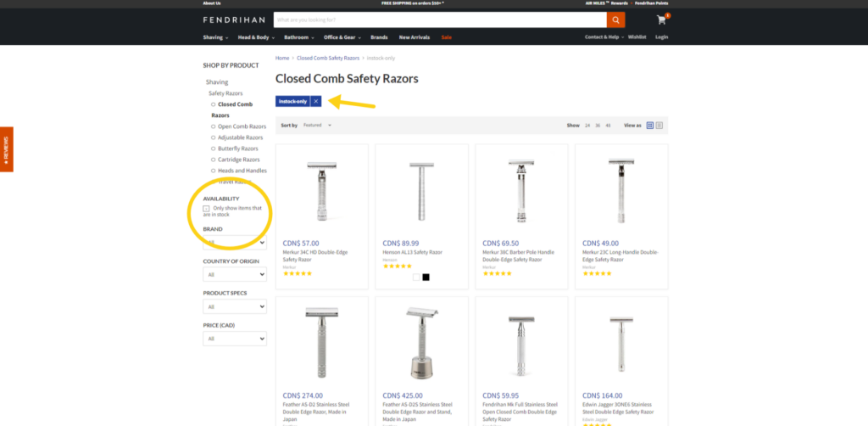Viewport: 868px width, 426px height.
Task: Click Merkur 23C Long-Handle product title
Action: tap(620, 255)
